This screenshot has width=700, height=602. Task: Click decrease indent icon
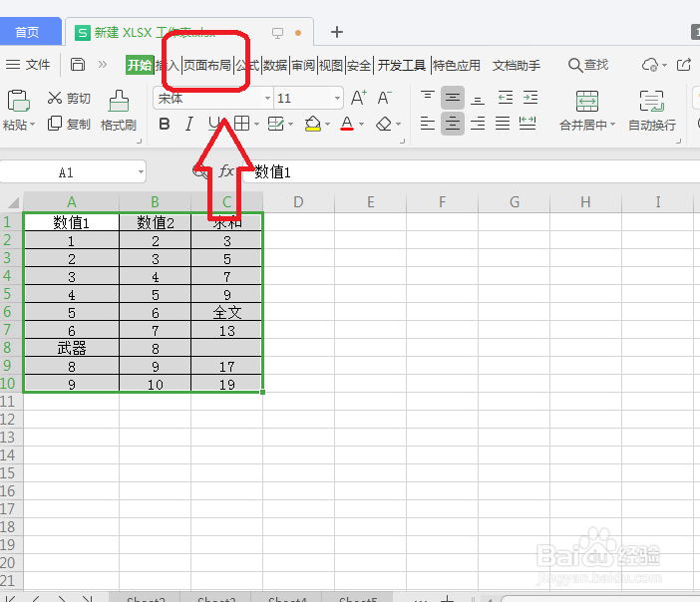[x=506, y=98]
